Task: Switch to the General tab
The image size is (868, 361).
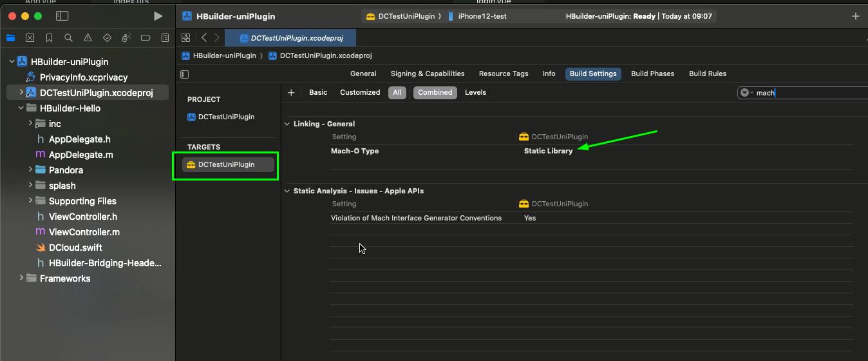Action: pos(363,73)
